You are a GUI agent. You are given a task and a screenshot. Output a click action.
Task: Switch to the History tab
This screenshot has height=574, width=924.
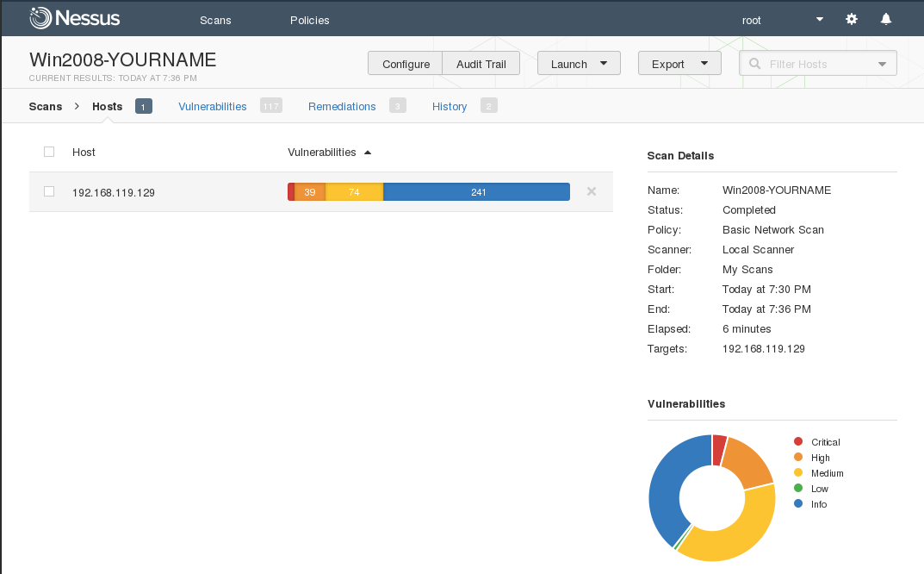click(x=449, y=106)
